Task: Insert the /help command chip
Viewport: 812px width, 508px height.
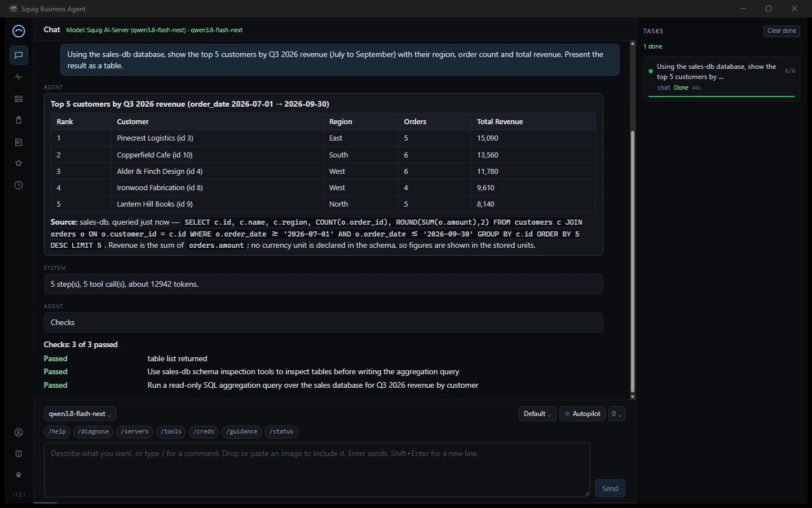Action: [57, 432]
